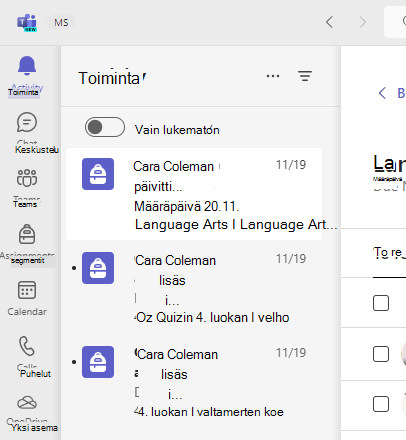The height and width of the screenshot is (440, 406).
Task: Open the Cara Coleman päivitti notification
Action: point(194,194)
